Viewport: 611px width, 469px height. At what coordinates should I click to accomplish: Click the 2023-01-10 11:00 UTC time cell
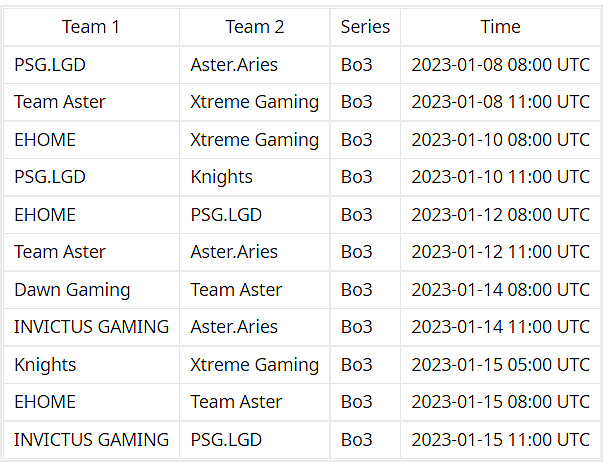click(500, 177)
